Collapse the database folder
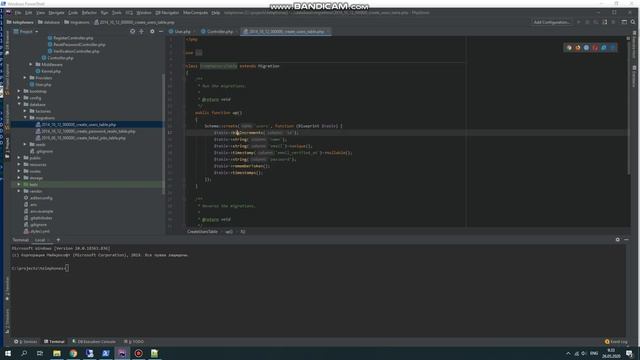The height and width of the screenshot is (360, 640). 19,104
